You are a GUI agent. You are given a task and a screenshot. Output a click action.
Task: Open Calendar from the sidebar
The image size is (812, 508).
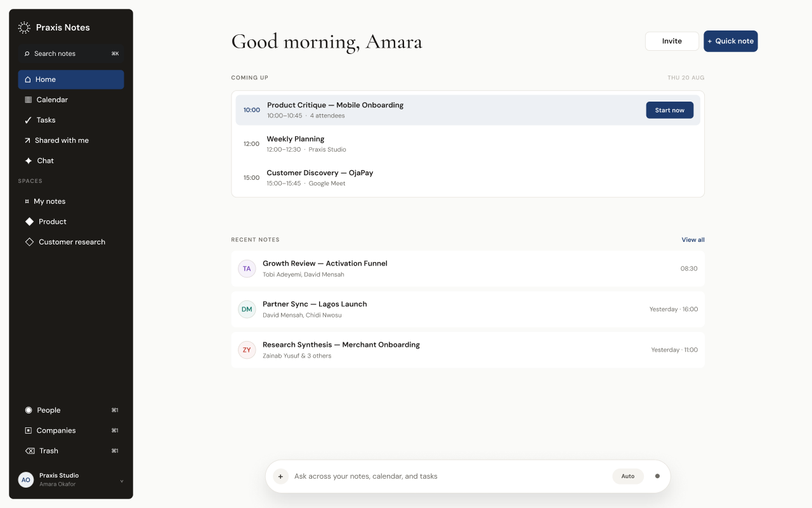[71, 100]
